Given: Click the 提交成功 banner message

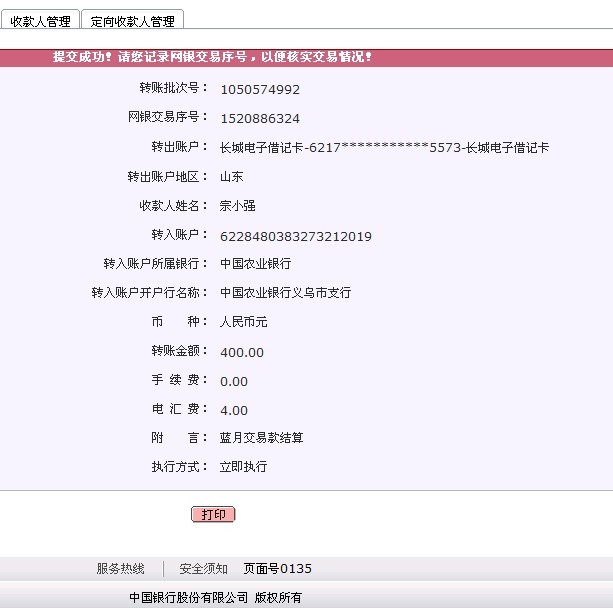Looking at the screenshot, I should pyautogui.click(x=212, y=57).
